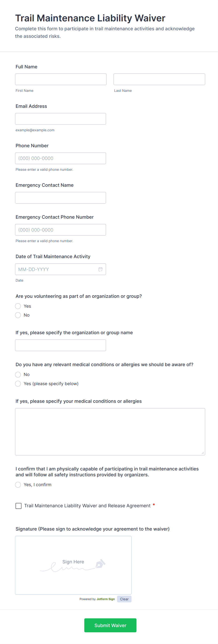Click the Last Name input field
218x644 pixels.
click(x=159, y=79)
